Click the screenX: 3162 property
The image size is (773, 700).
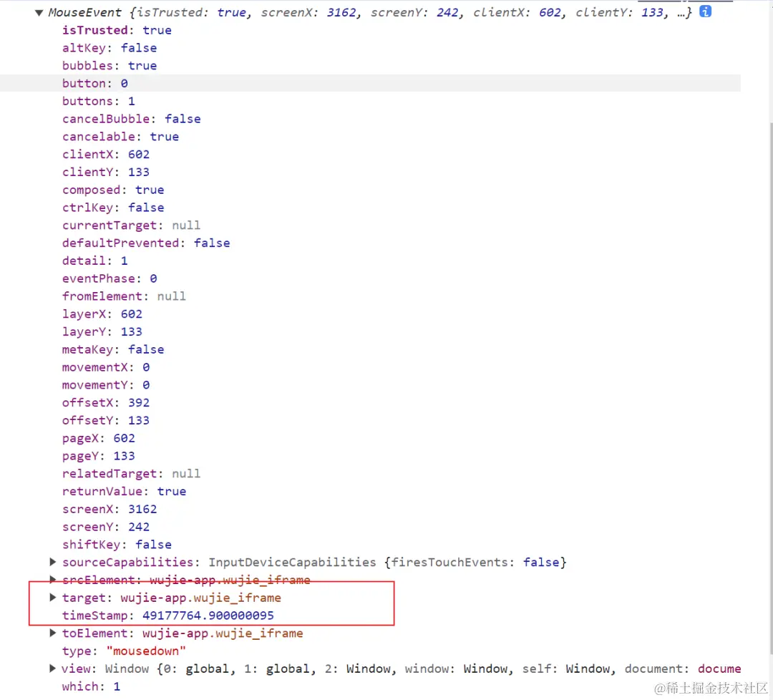[110, 509]
